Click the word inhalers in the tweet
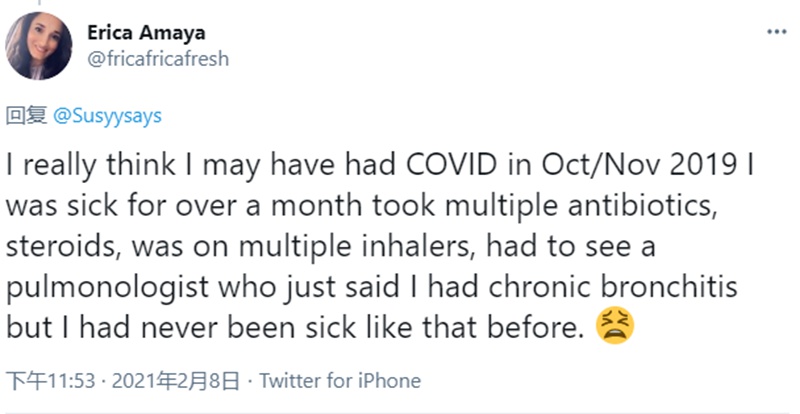The width and height of the screenshot is (800, 414). point(418,246)
